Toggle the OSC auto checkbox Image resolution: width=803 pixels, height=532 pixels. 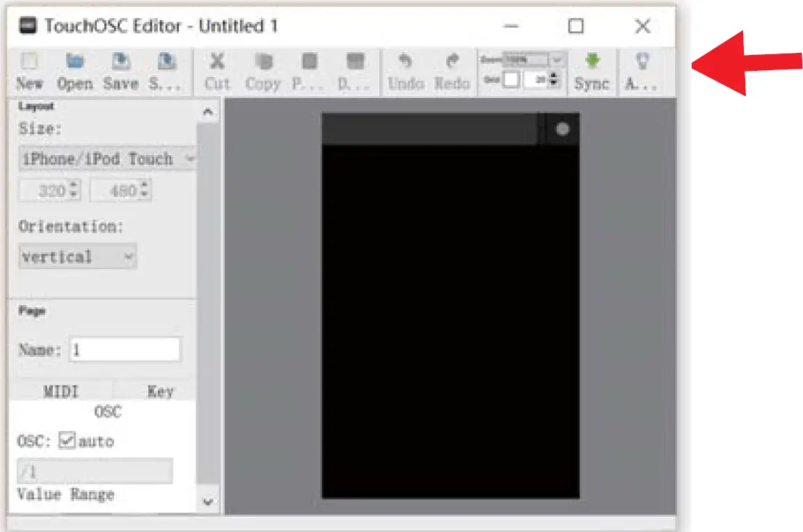coord(67,440)
